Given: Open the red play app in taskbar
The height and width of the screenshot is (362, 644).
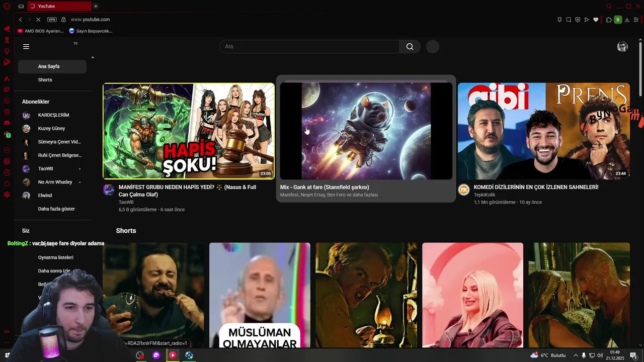Looking at the screenshot, I should 173,355.
